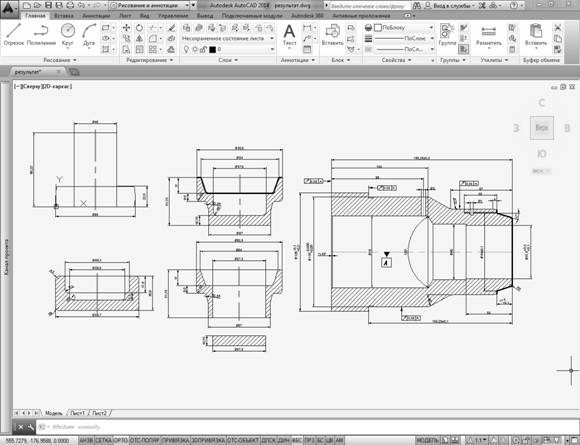The height and width of the screenshot is (445, 580).
Task: Select the Дуга (Arc) tool
Action: pos(89,34)
